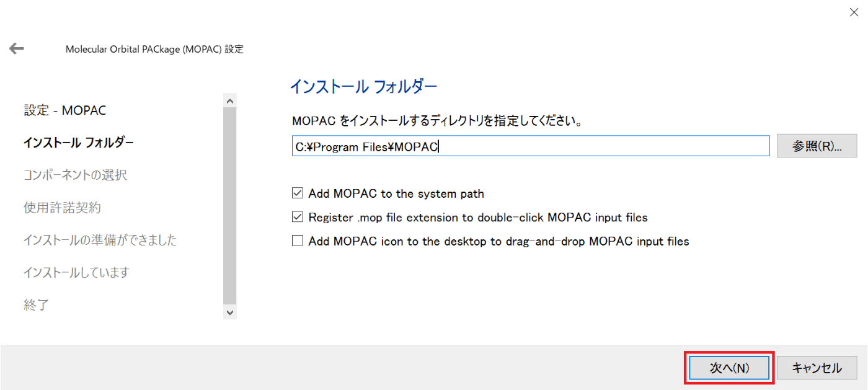Select the 設定 - MOPAC step
The height and width of the screenshot is (390, 868).
click(x=64, y=110)
